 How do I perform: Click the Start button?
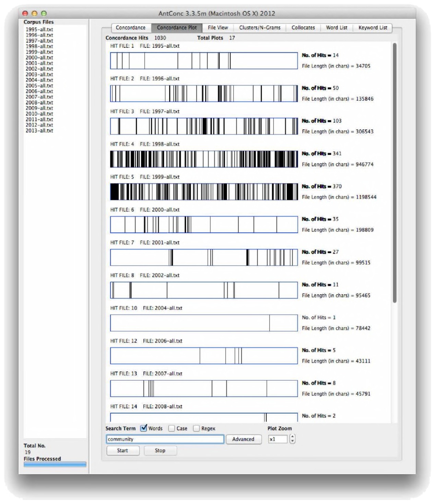click(x=123, y=450)
